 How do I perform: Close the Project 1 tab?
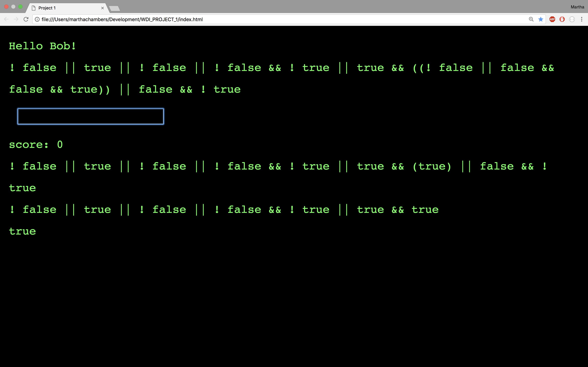click(x=103, y=8)
